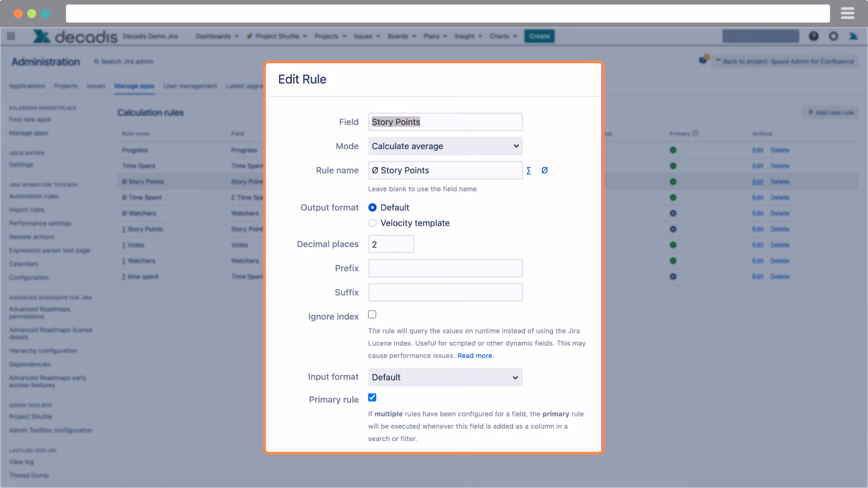The height and width of the screenshot is (488, 868).
Task: Click the average symbol next to Rule name
Action: pos(544,170)
